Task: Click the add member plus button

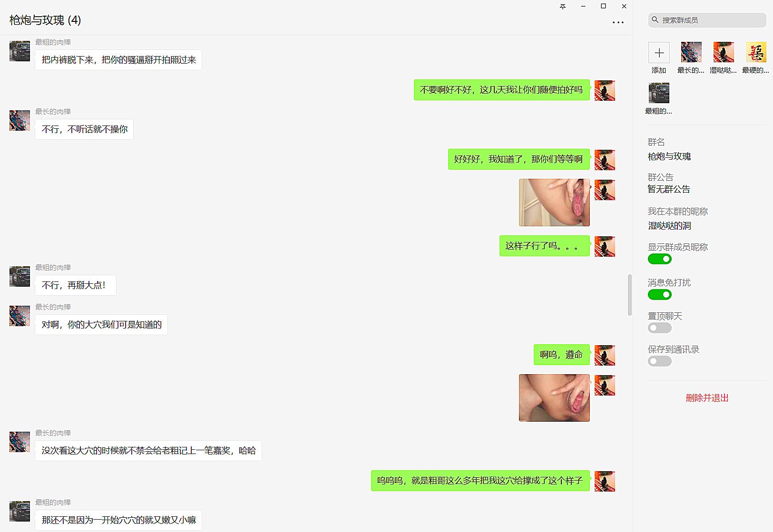Action: point(659,52)
